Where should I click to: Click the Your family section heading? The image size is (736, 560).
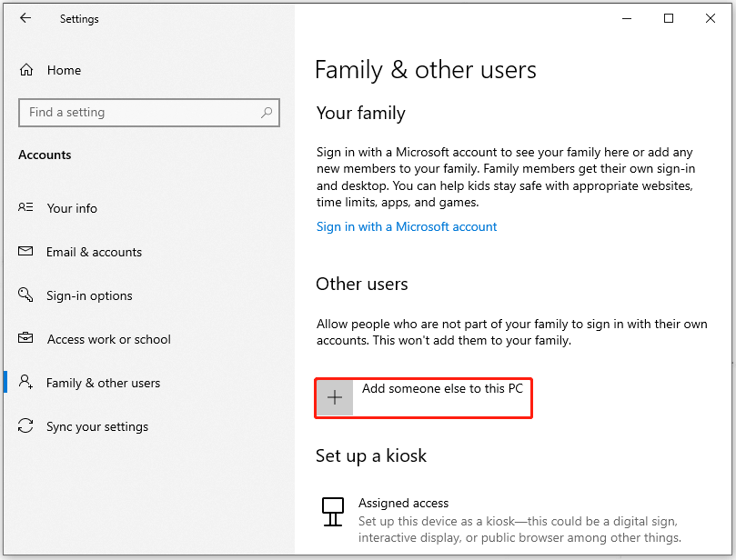point(360,114)
